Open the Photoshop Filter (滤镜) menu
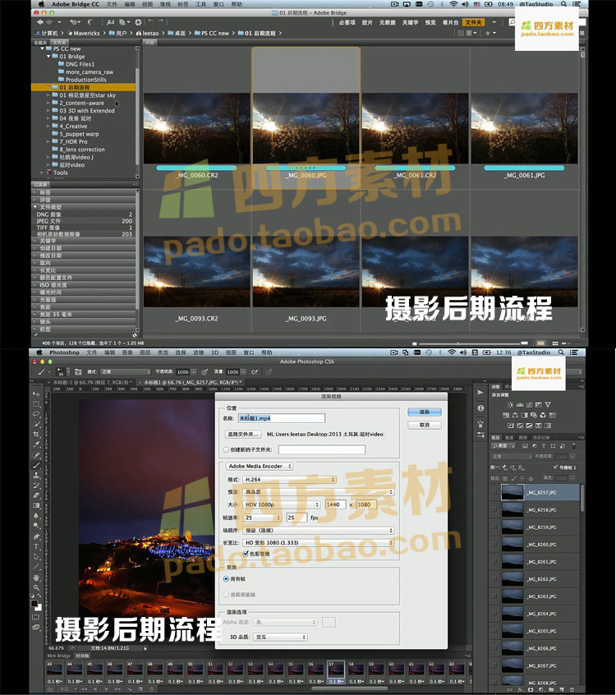The image size is (616, 695). click(x=198, y=352)
